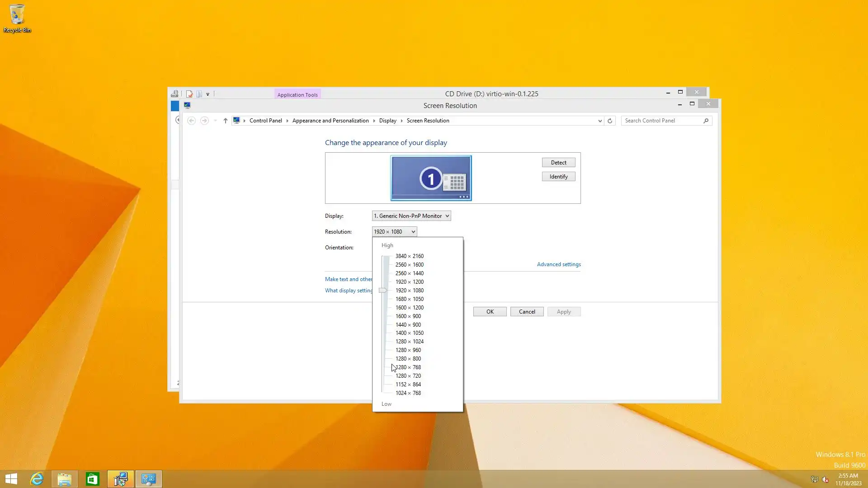Click the Up arrow navigation icon
This screenshot has height=488, width=868.
(225, 121)
